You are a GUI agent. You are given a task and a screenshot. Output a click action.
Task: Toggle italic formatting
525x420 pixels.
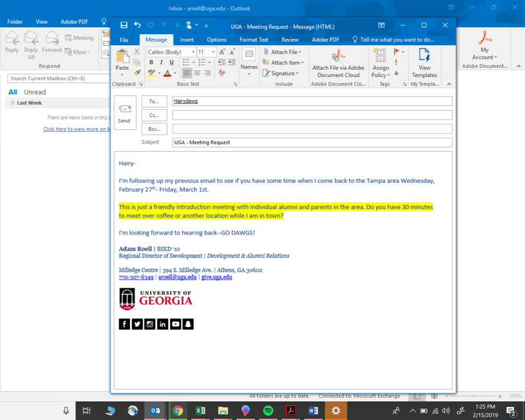coord(162,62)
